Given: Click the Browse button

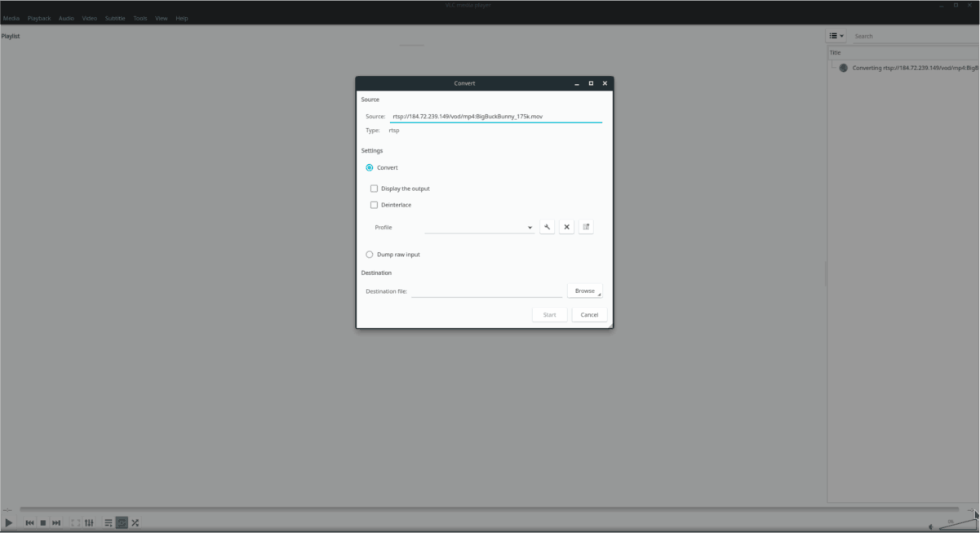Looking at the screenshot, I should pos(585,291).
